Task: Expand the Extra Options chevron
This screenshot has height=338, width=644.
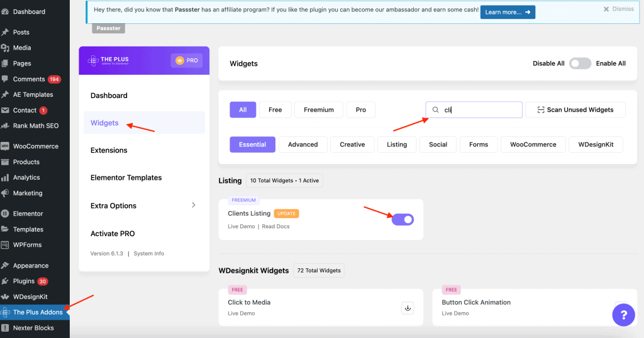Action: [x=193, y=205]
